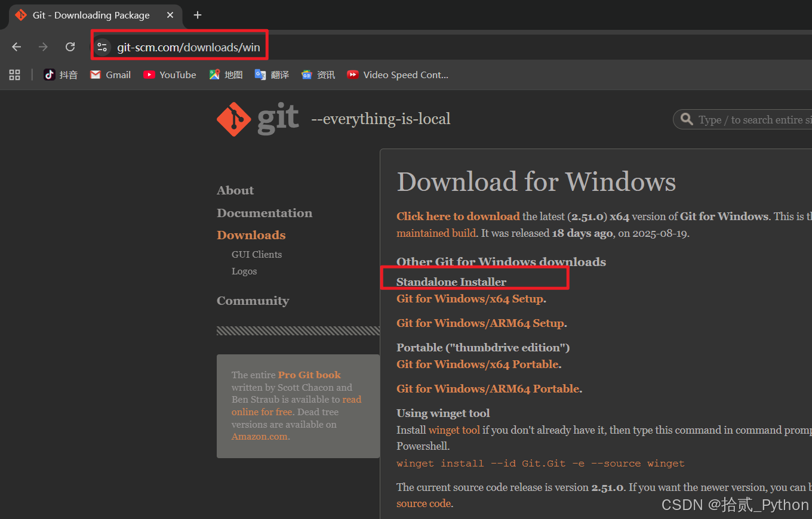Open the Gmail bookmark

click(110, 75)
